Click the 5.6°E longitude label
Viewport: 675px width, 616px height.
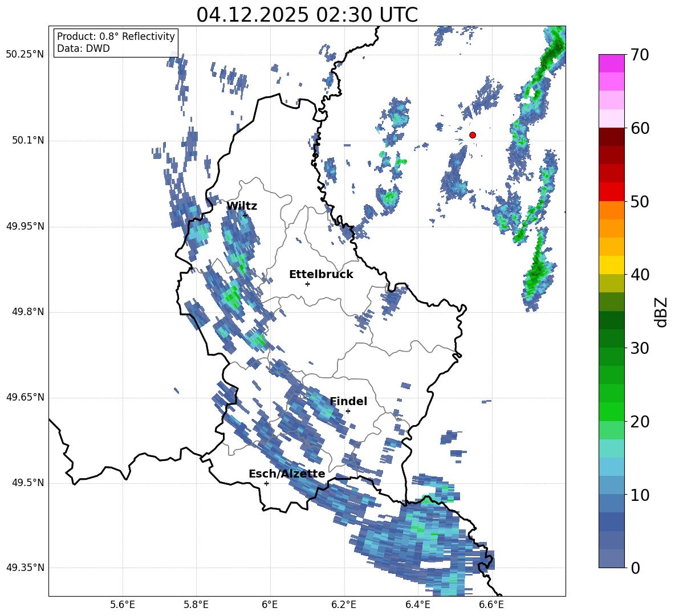click(x=123, y=605)
